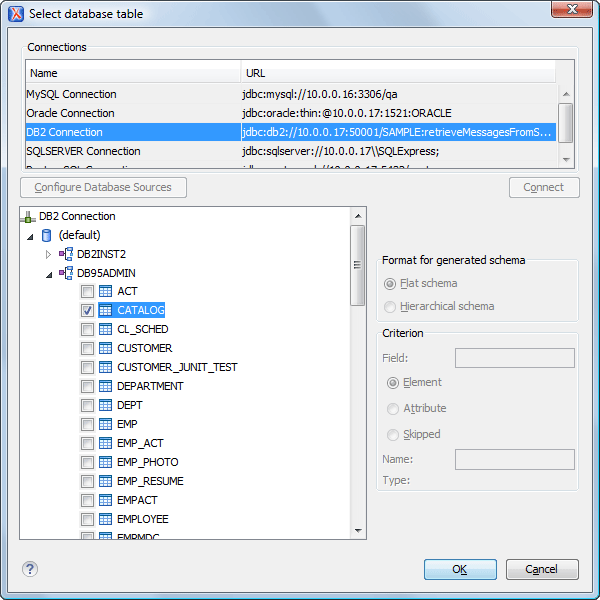600x600 pixels.
Task: Expand the DB2INST2 schema node
Action: point(48,254)
